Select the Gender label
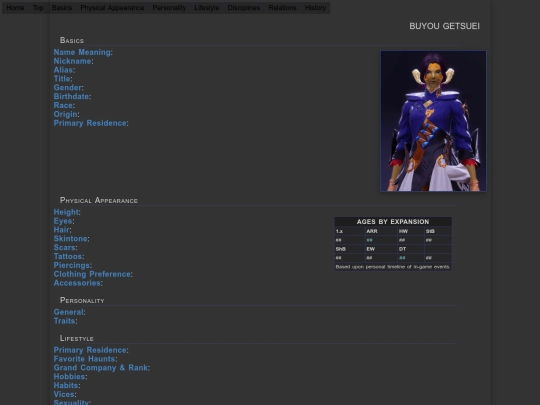This screenshot has height=405, width=540. click(68, 88)
